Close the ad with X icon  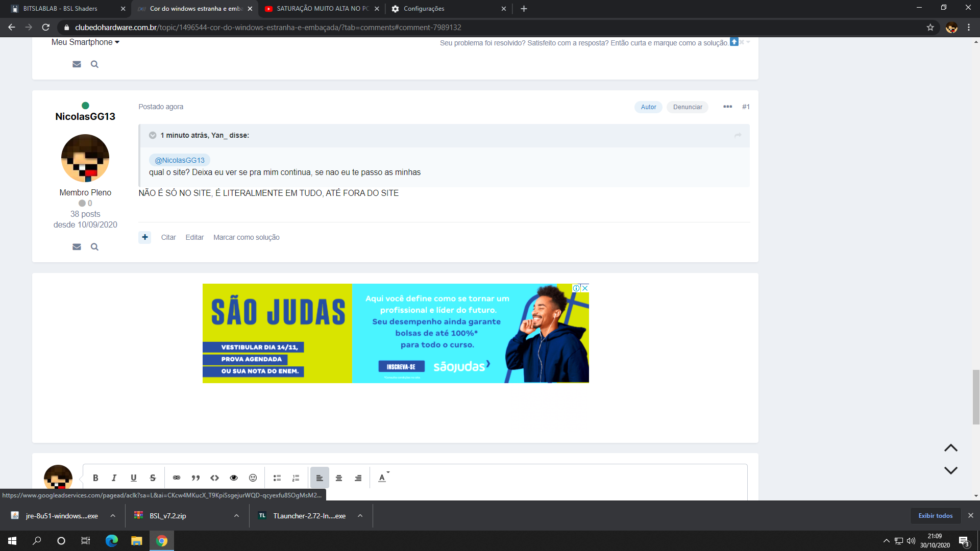tap(585, 288)
